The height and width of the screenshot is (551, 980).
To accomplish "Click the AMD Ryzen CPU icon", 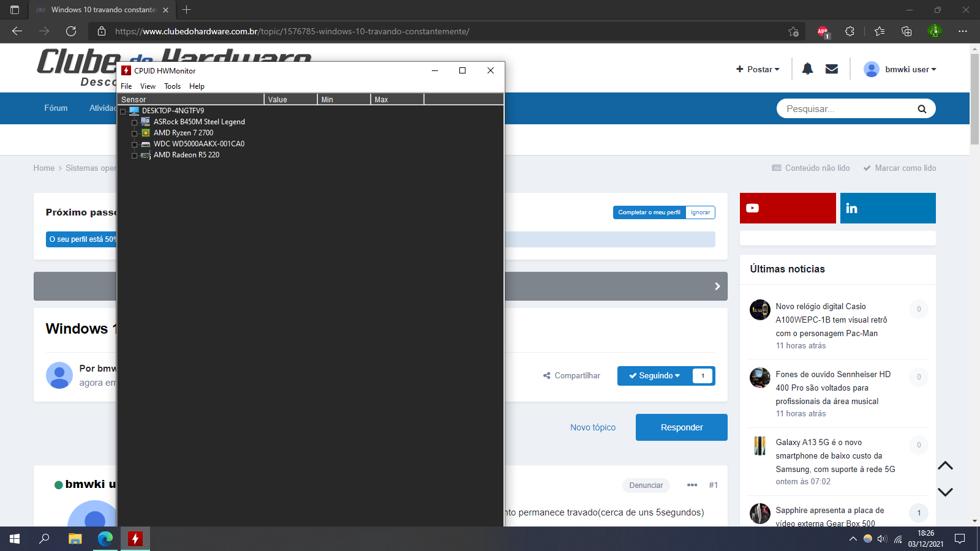I will point(146,133).
